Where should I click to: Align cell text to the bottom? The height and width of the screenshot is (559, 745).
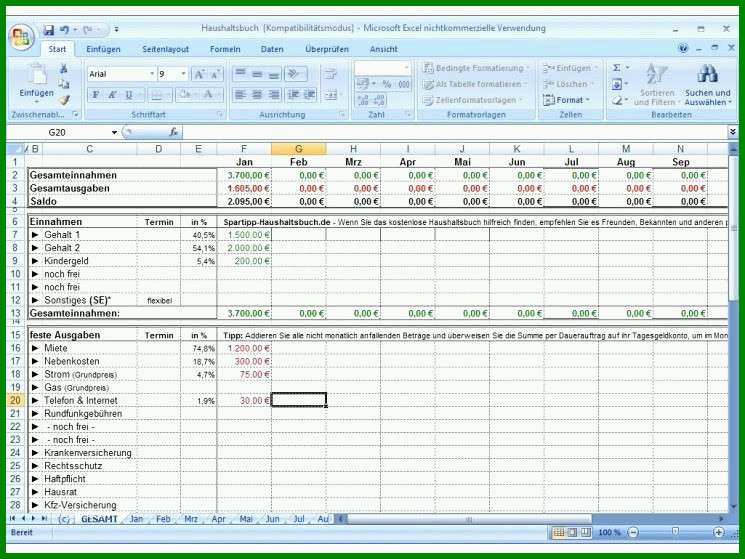point(274,74)
